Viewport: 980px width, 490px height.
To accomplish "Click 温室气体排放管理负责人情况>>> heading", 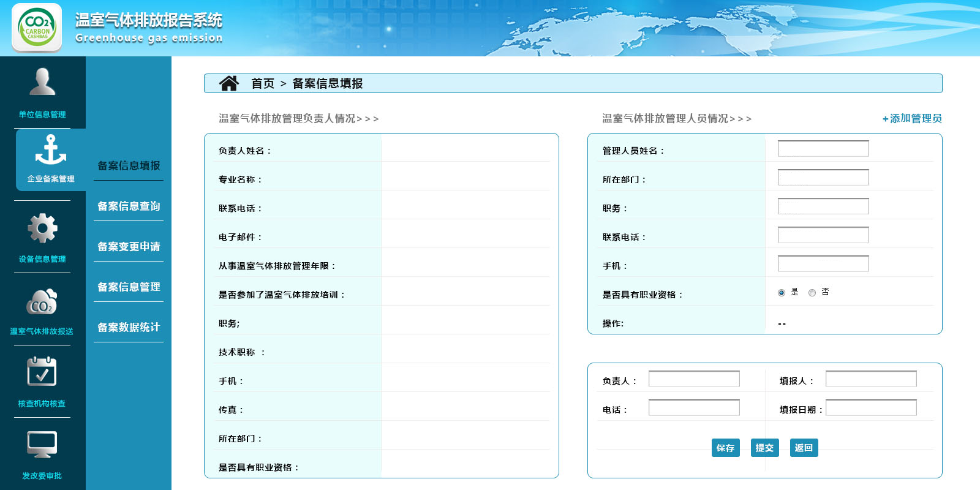I will coord(299,118).
